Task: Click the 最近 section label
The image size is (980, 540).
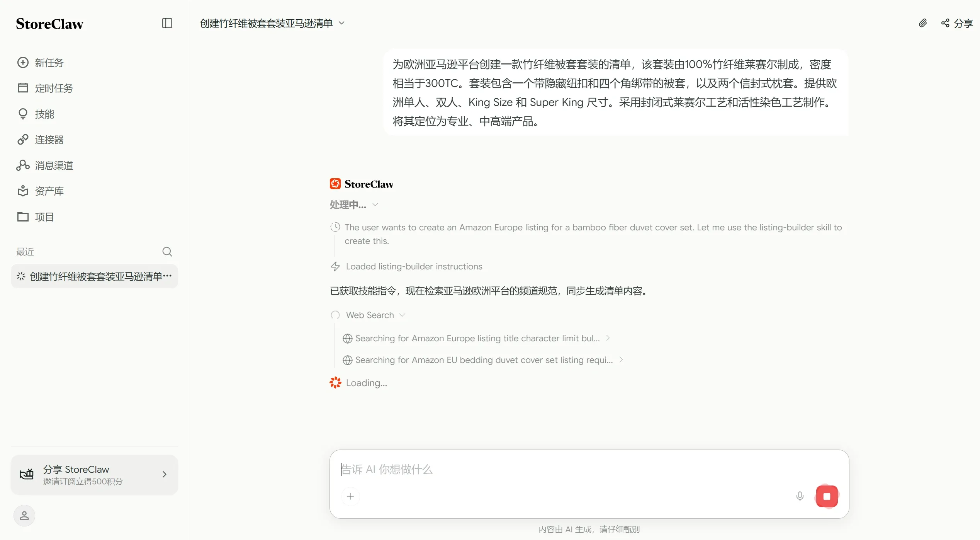Action: tap(25, 252)
